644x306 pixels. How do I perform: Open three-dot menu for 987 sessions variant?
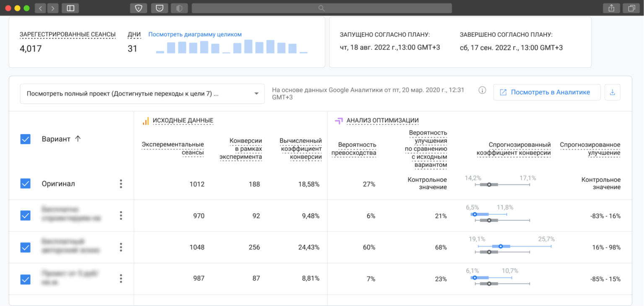click(x=121, y=279)
